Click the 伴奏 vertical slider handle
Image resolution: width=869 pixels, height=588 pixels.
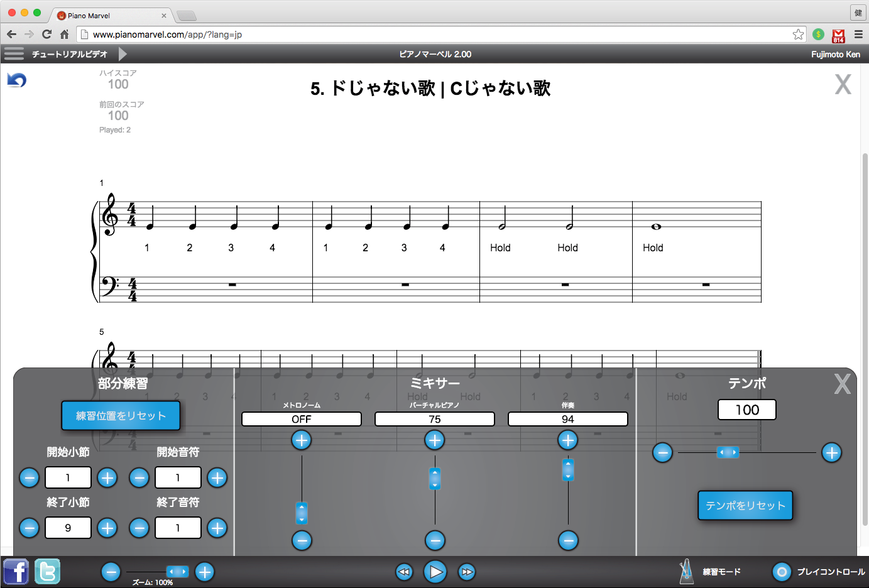tap(568, 470)
